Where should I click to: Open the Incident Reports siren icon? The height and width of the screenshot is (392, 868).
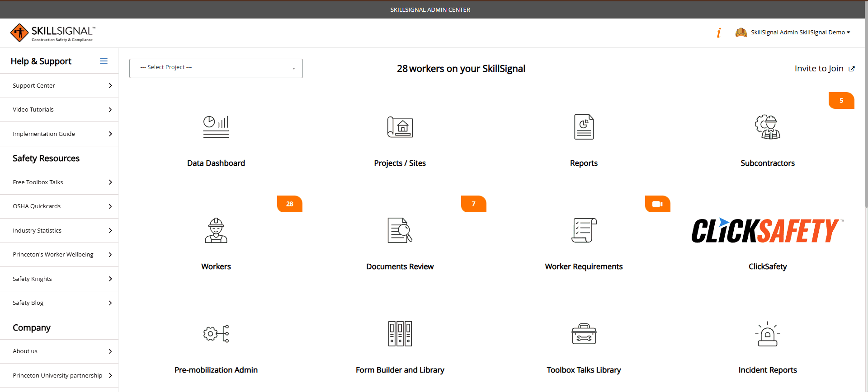coord(768,334)
